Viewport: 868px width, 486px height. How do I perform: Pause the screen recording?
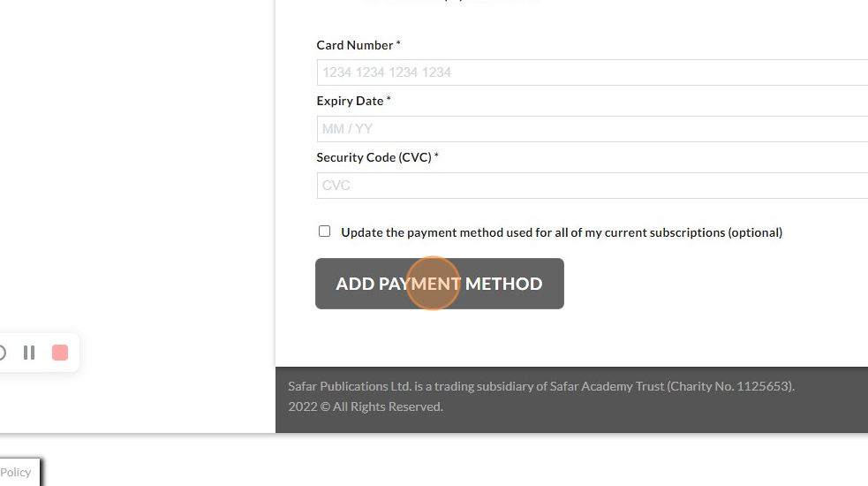(29, 353)
